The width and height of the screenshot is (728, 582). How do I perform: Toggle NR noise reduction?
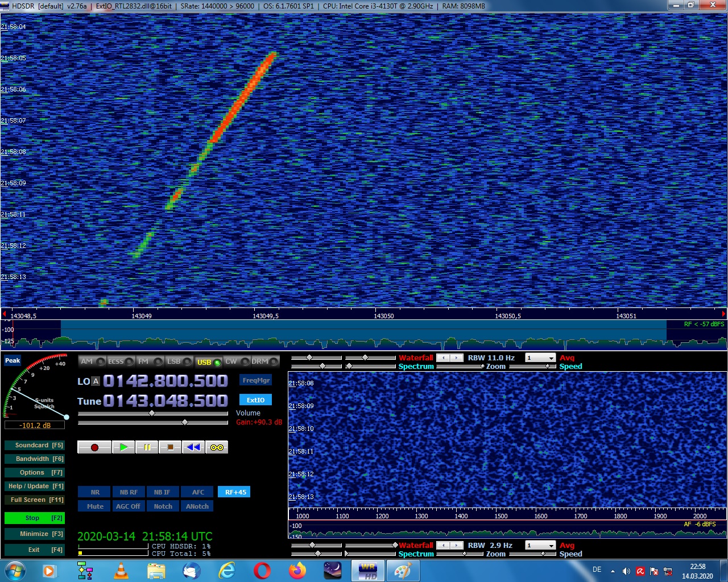[95, 492]
